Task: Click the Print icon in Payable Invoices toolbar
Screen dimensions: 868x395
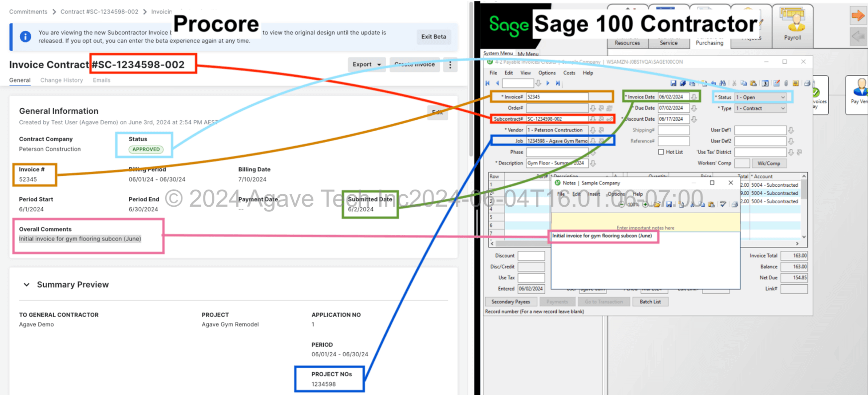Action: [x=807, y=83]
